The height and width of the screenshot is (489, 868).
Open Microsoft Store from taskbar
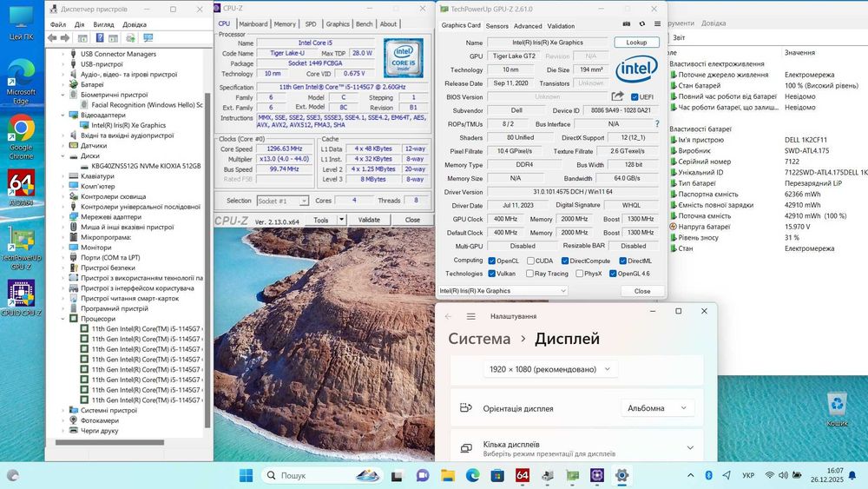pyautogui.click(x=497, y=475)
